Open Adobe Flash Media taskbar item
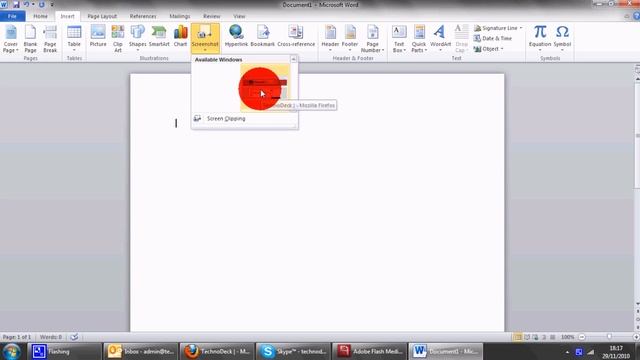The height and width of the screenshot is (360, 640). click(x=370, y=351)
